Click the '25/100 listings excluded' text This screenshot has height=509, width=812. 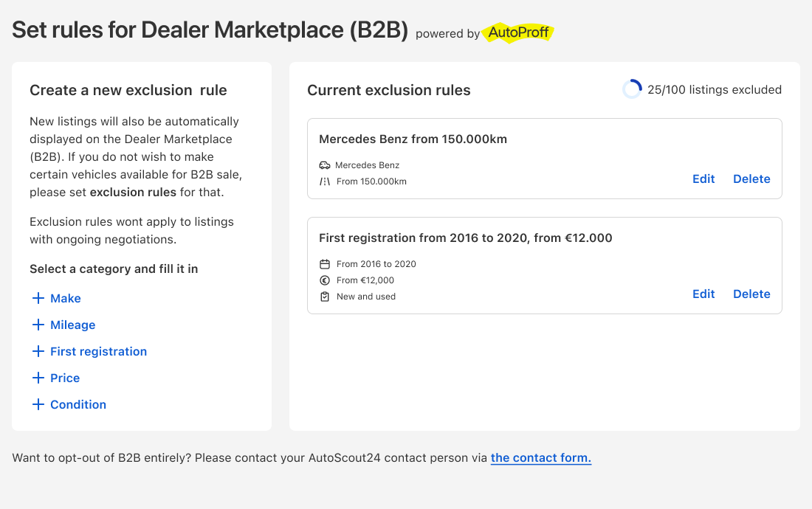(x=714, y=89)
